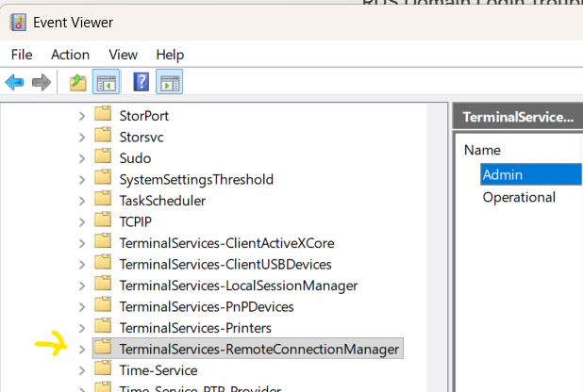Open Help via the question mark icon
Screen dimensions: 583x392
pyautogui.click(x=142, y=82)
